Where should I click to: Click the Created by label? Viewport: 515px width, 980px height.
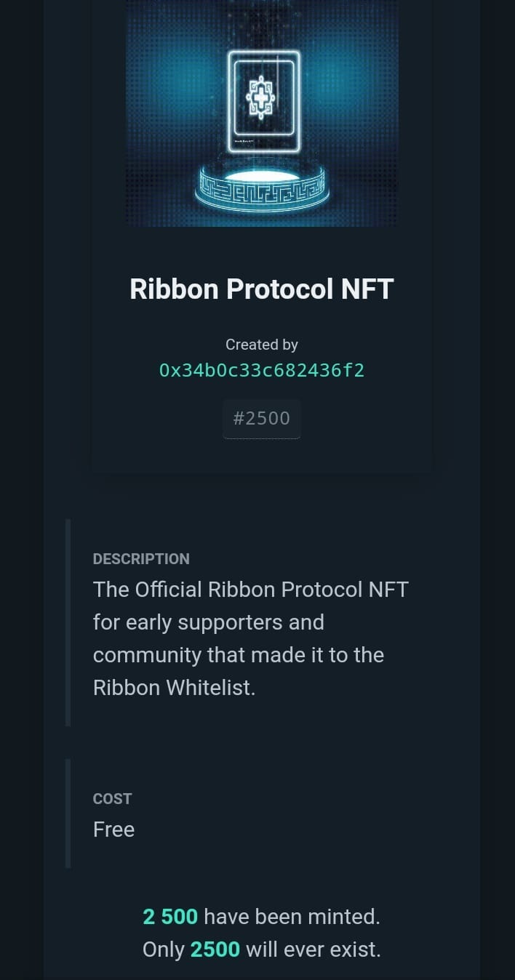pos(262,345)
